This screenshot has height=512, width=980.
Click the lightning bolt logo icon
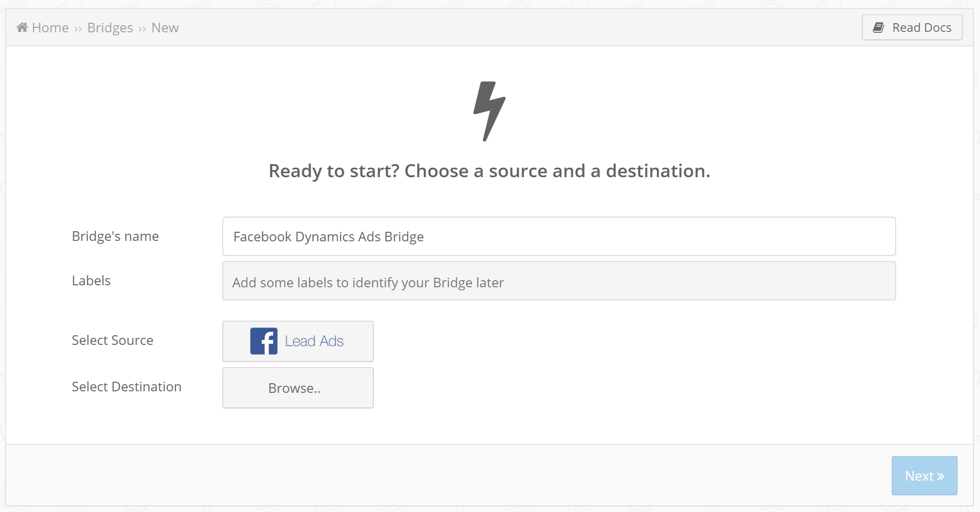489,111
